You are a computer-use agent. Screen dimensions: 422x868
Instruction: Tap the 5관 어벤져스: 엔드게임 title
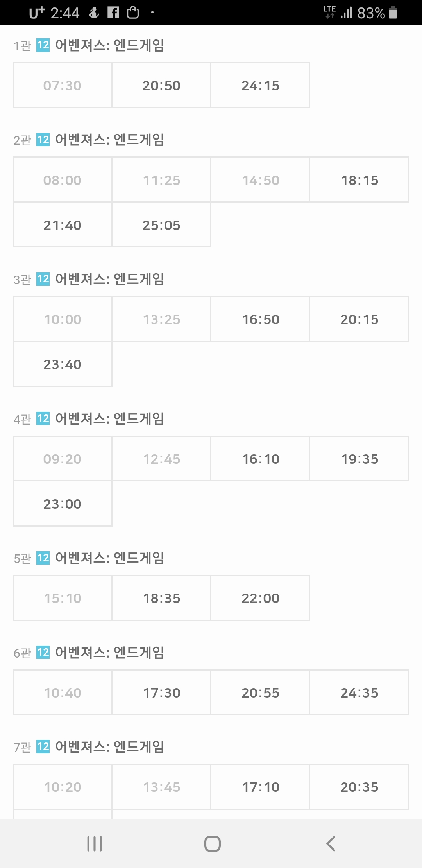click(x=109, y=558)
